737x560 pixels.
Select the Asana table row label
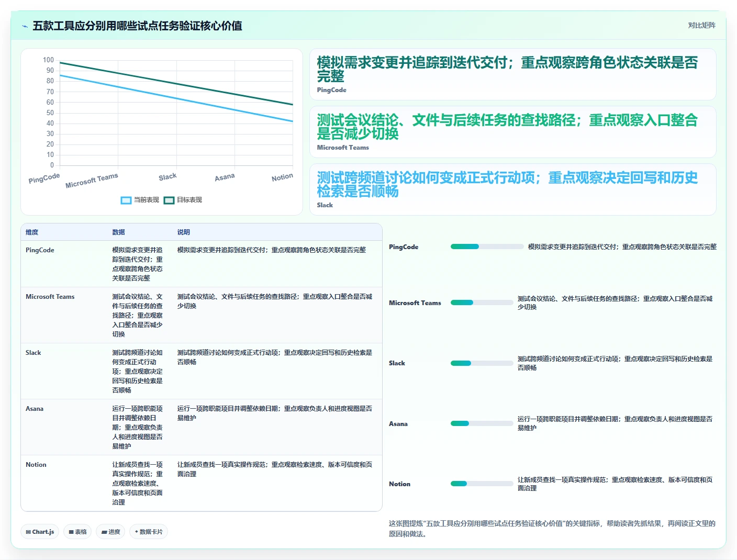(x=35, y=409)
